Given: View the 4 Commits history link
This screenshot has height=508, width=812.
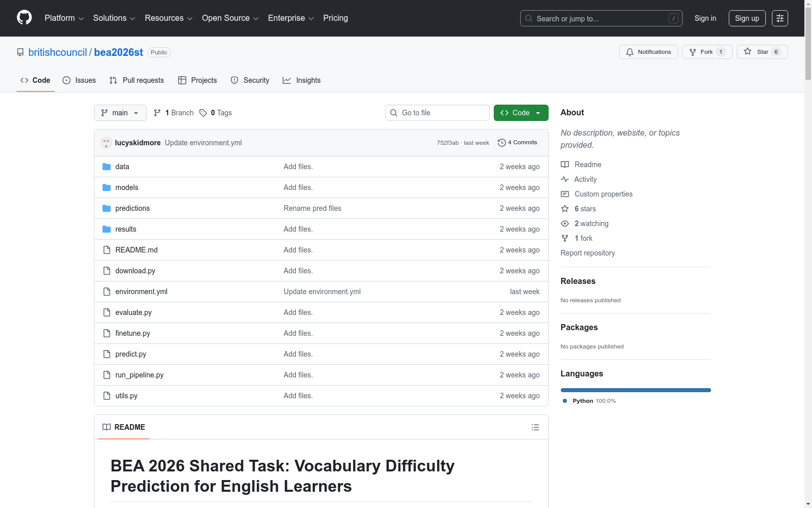Looking at the screenshot, I should (x=518, y=143).
